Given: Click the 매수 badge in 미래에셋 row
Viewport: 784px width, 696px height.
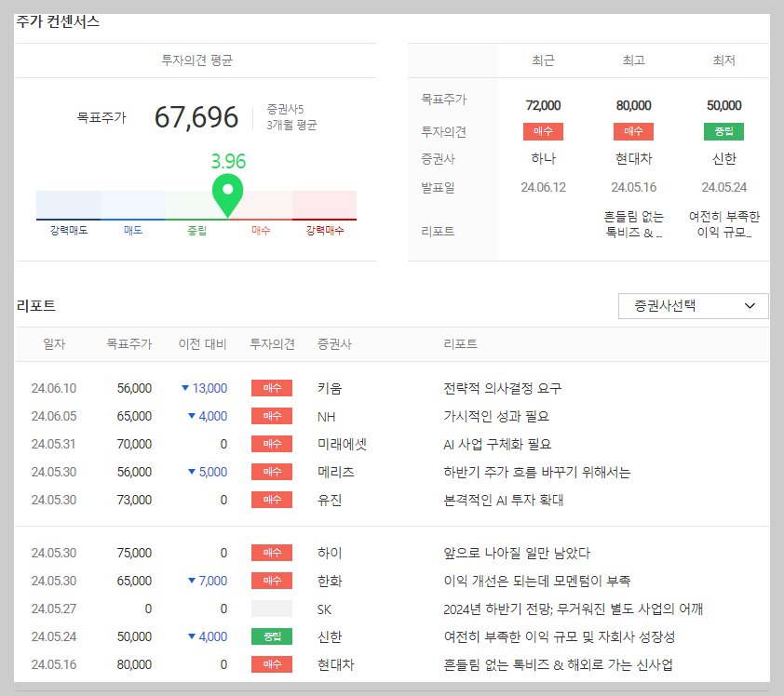Looking at the screenshot, I should click(x=272, y=444).
